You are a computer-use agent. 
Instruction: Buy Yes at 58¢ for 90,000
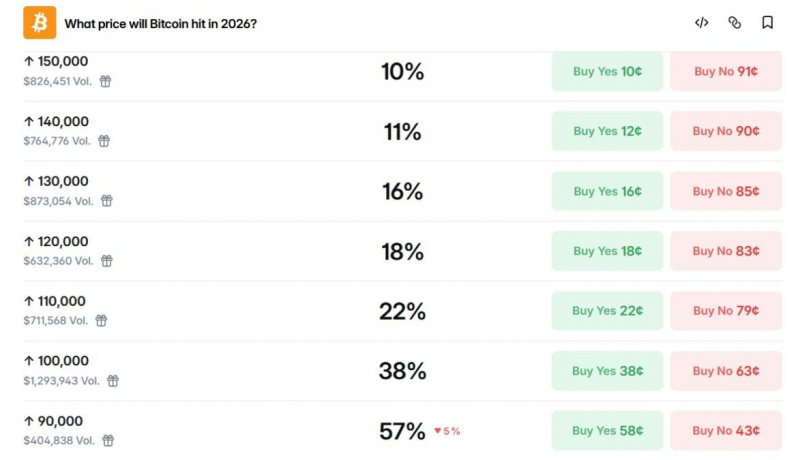(x=607, y=430)
